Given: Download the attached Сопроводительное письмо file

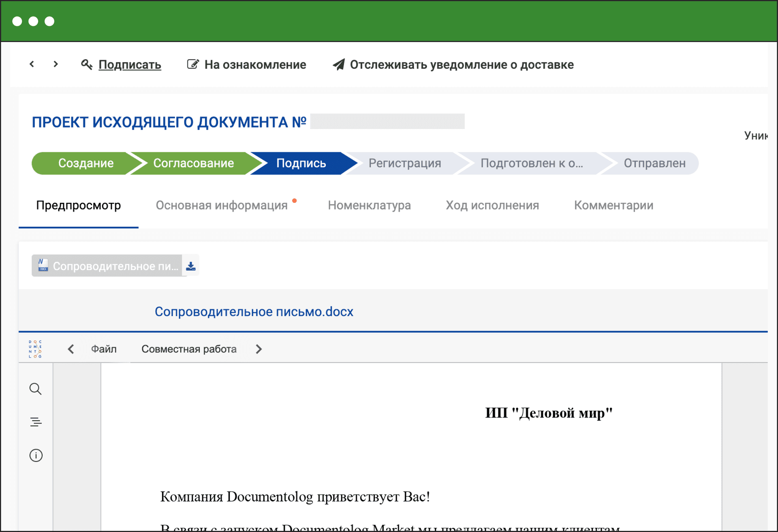Looking at the screenshot, I should (190, 265).
